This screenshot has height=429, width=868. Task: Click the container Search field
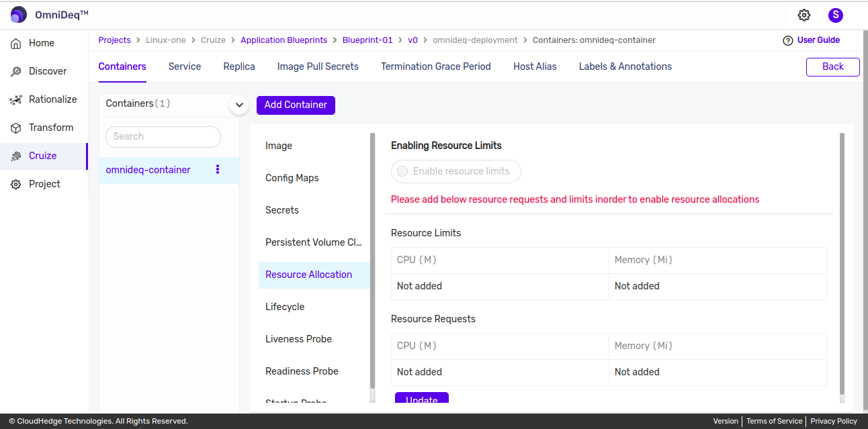tap(163, 136)
